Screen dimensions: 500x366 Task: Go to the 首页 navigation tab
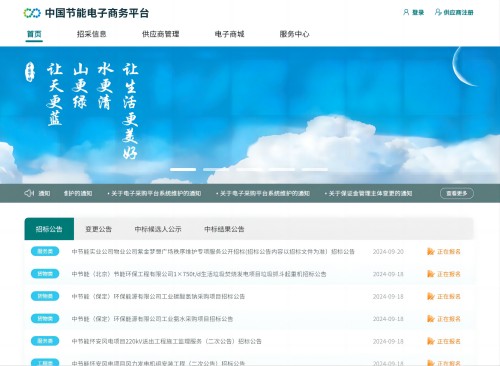pos(34,34)
